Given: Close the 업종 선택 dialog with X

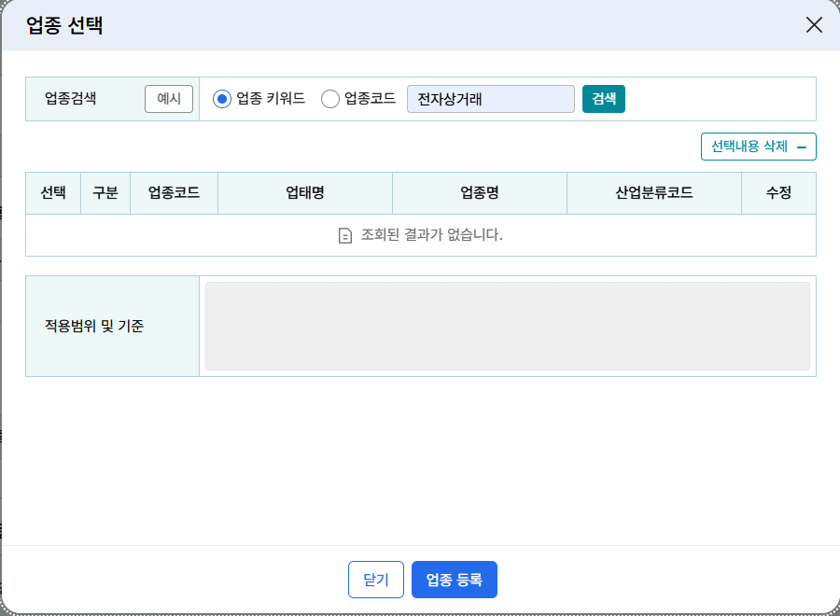Looking at the screenshot, I should 814,24.
